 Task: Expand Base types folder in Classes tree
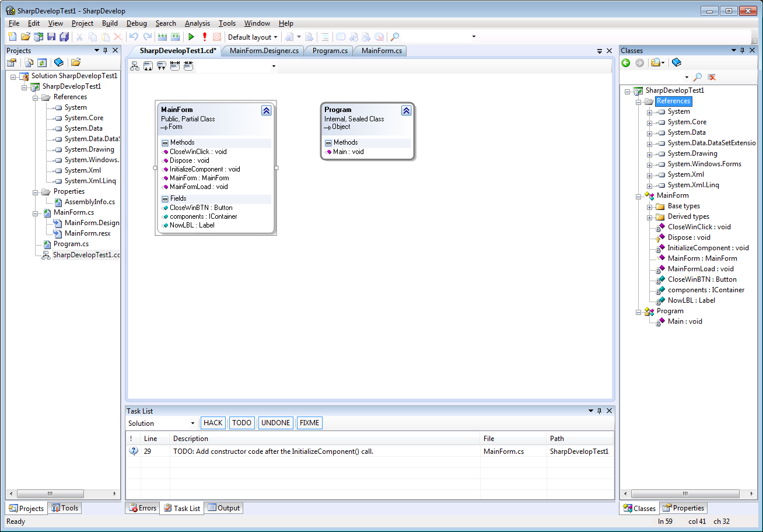click(x=650, y=206)
